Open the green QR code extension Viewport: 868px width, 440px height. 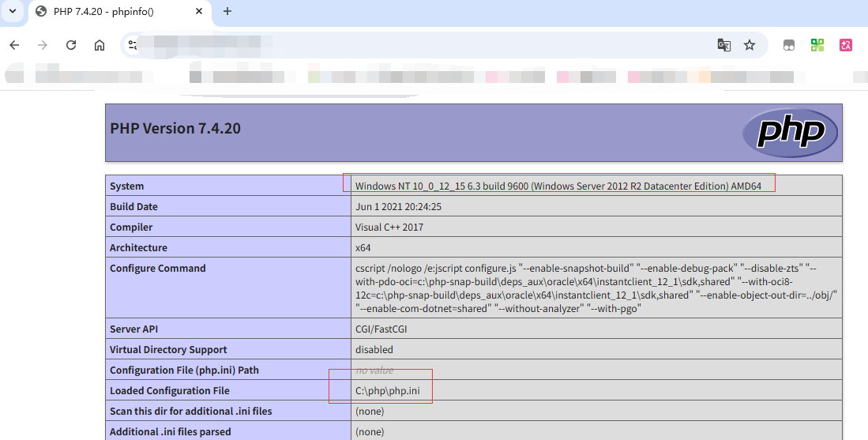[x=817, y=45]
